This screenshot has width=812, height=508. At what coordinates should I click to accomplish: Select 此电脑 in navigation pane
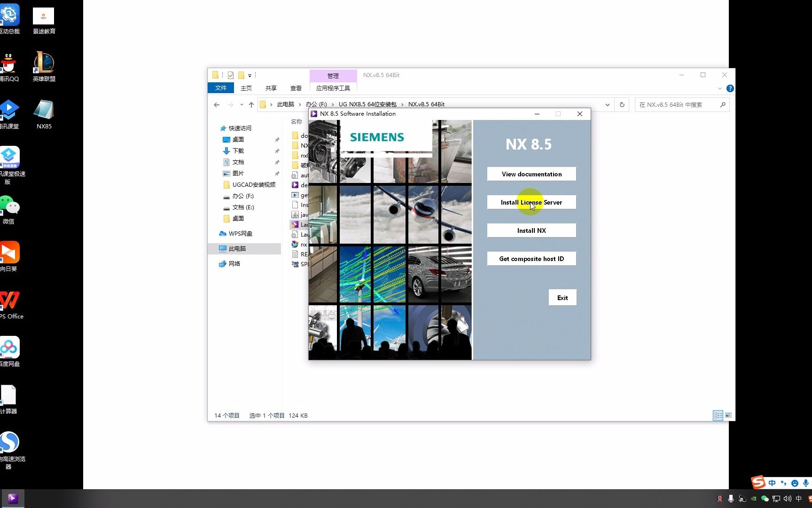pyautogui.click(x=237, y=248)
